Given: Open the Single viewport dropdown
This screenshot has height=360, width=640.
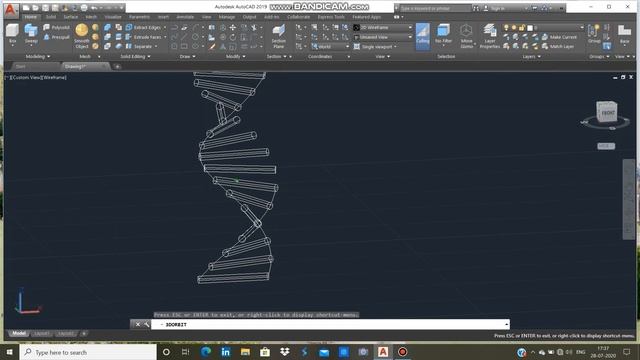Looking at the screenshot, I should click(x=376, y=47).
